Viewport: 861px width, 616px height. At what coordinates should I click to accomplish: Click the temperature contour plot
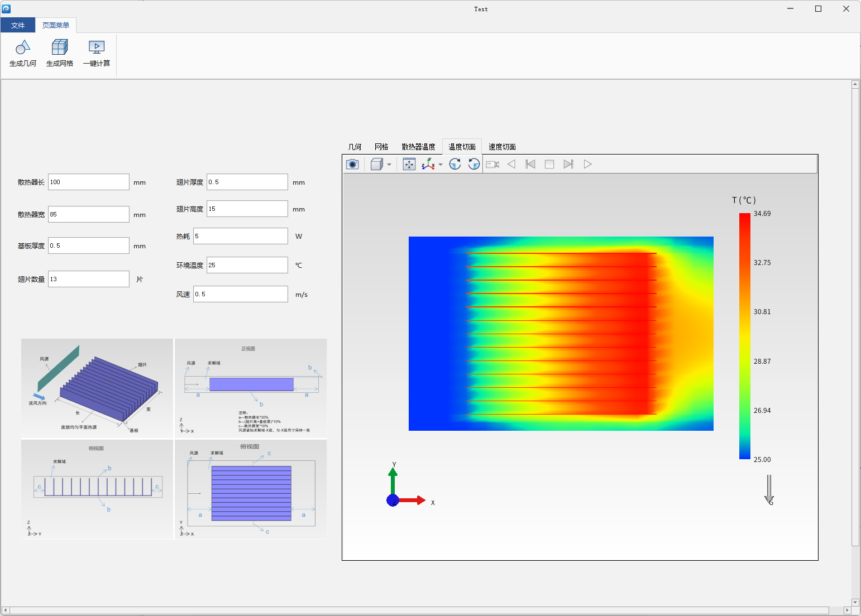(561, 334)
